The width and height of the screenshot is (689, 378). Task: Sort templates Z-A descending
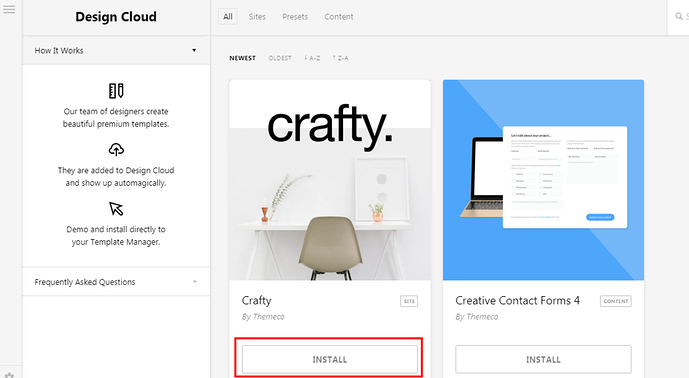coord(341,58)
